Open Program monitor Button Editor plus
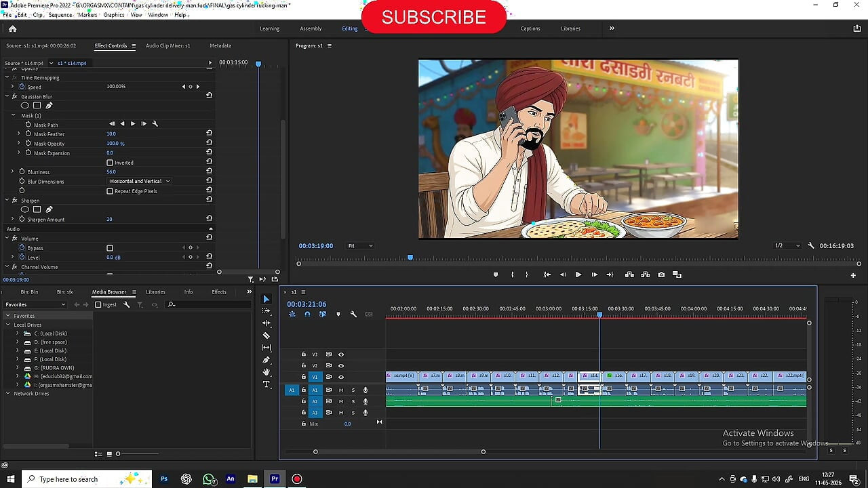868x488 pixels. [853, 275]
